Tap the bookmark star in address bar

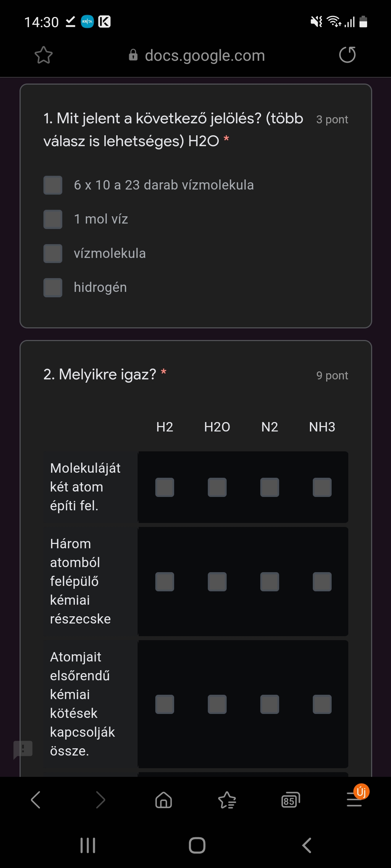[x=43, y=55]
